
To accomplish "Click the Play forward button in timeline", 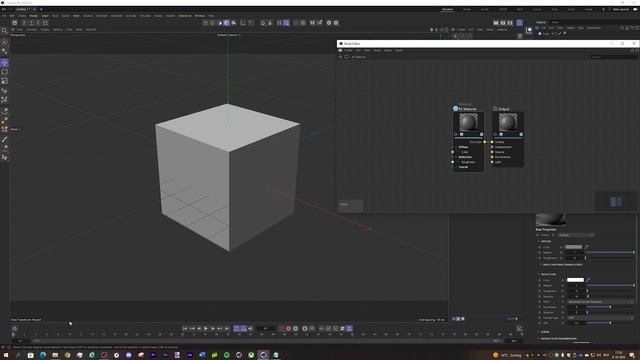I will click(x=206, y=329).
